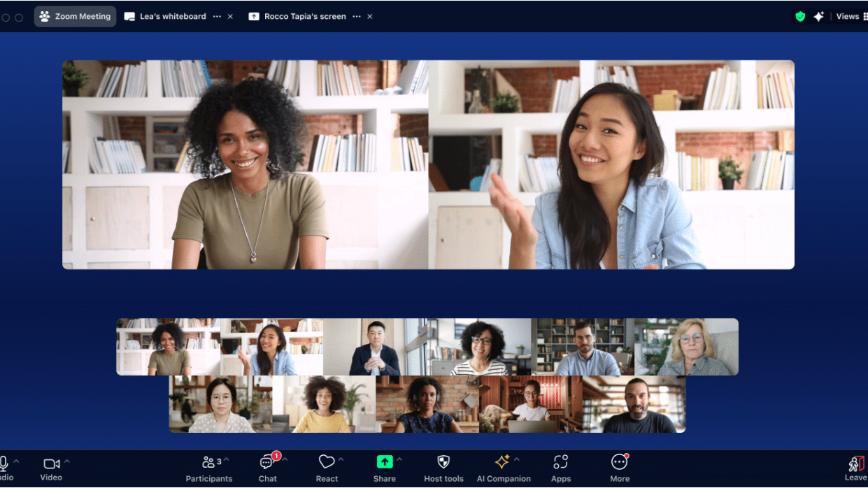Select the bearded man by bookshelf thumbnail

click(583, 347)
